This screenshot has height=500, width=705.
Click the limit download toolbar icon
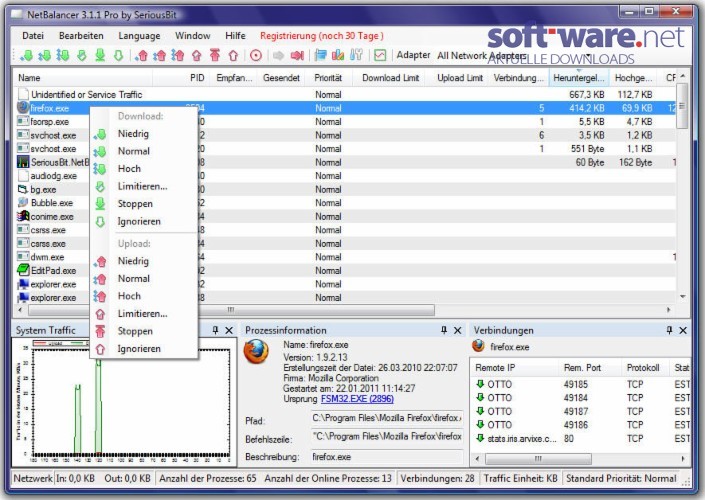(81, 56)
